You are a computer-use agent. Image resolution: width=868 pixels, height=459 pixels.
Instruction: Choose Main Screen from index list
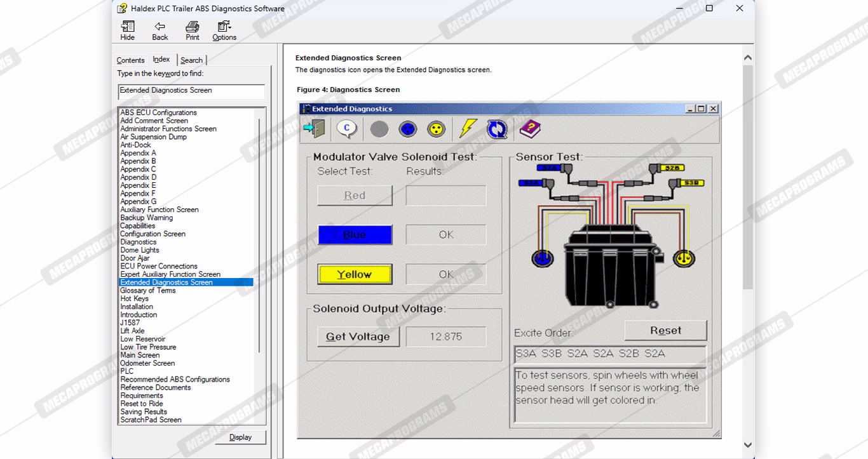tap(140, 355)
